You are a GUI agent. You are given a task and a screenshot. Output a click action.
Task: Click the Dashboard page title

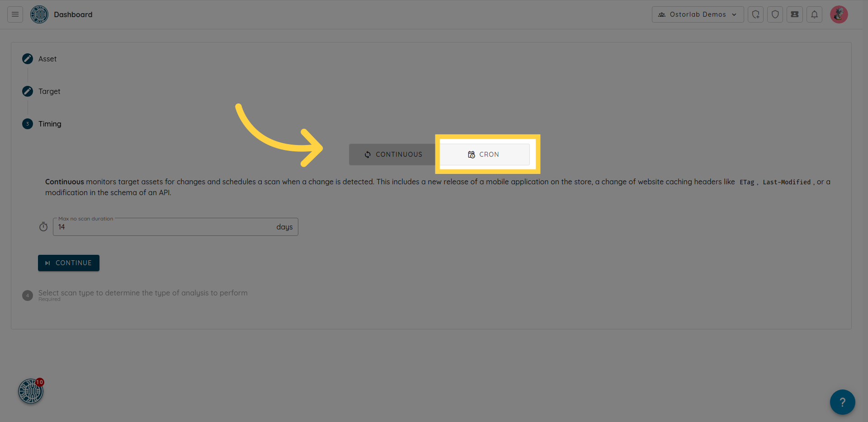[x=73, y=14]
